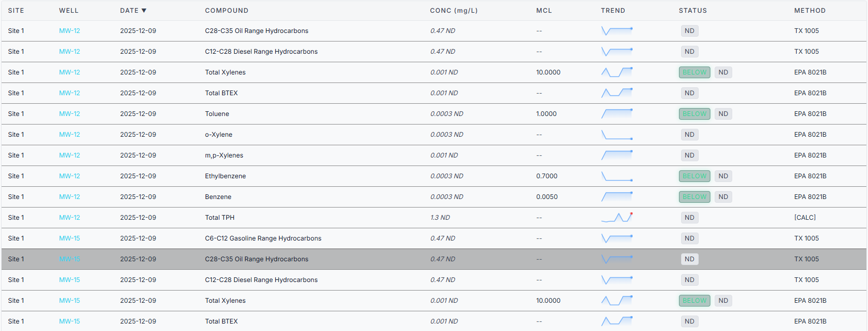Click the Total TPH trend sparkline
Image resolution: width=868 pixels, height=331 pixels.
click(x=617, y=217)
